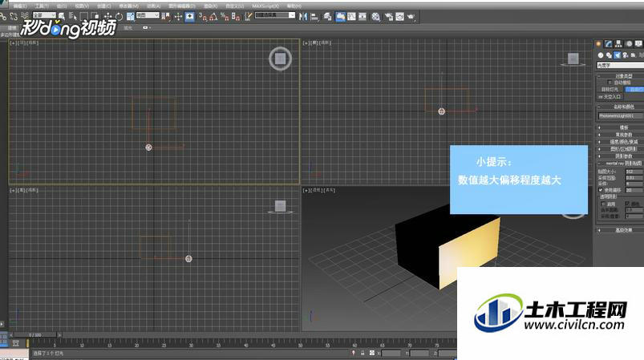
Task: Activate the Select and Rotate tool
Action: (119, 16)
